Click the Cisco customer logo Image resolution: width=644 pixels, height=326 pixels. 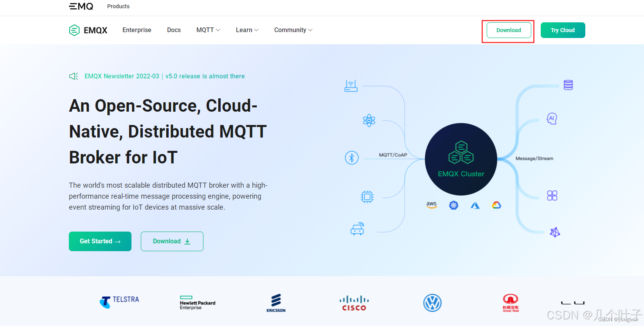(354, 303)
